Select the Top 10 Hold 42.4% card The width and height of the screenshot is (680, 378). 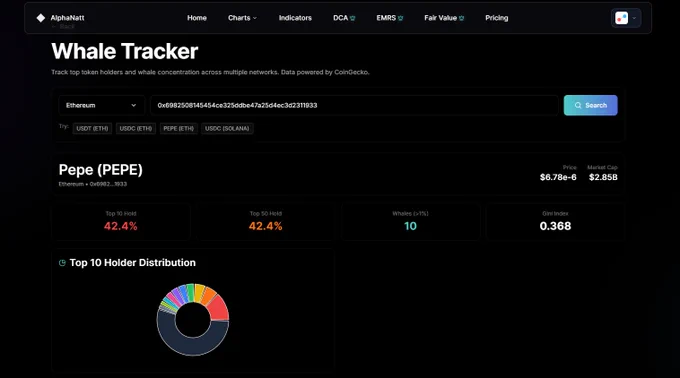pyautogui.click(x=121, y=222)
